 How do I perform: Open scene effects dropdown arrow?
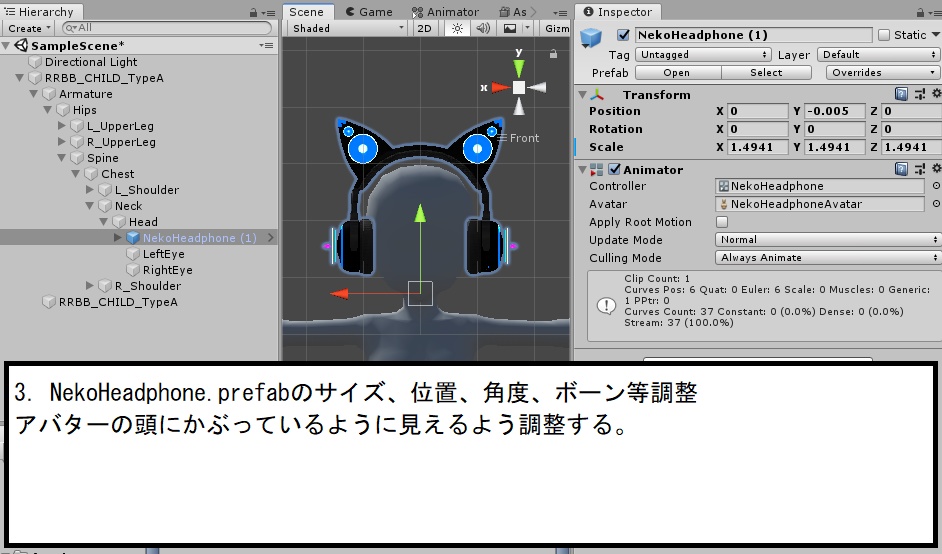527,28
